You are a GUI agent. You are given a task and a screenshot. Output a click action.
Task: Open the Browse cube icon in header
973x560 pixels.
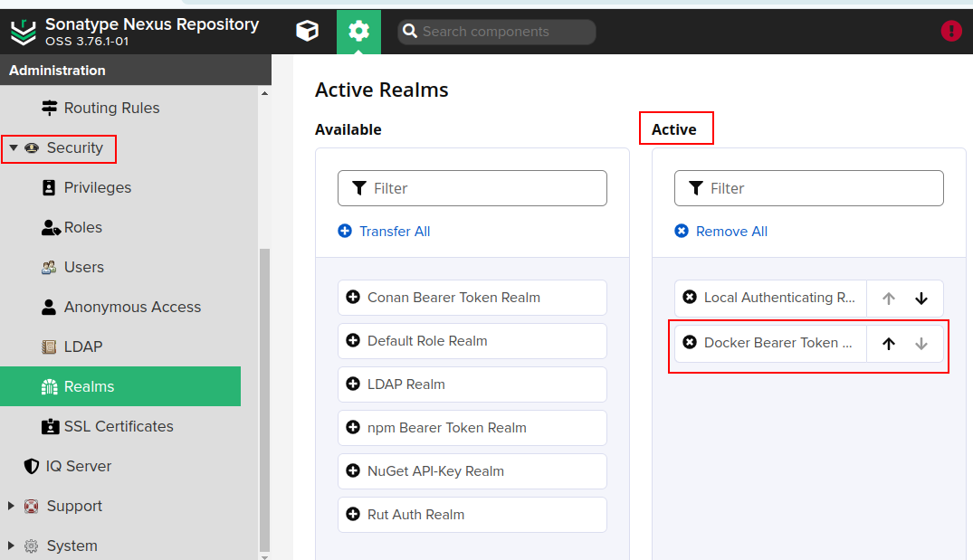308,32
